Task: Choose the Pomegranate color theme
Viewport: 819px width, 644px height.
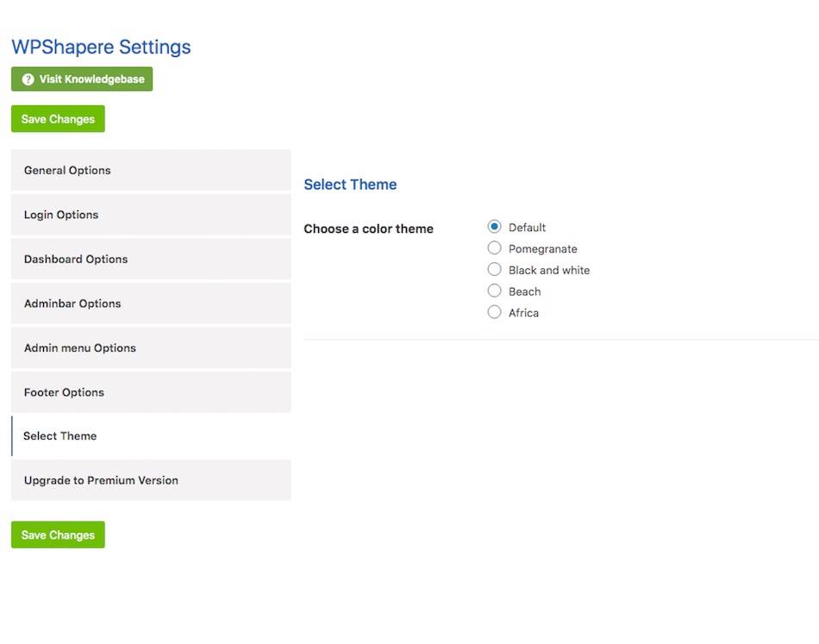Action: coord(494,248)
